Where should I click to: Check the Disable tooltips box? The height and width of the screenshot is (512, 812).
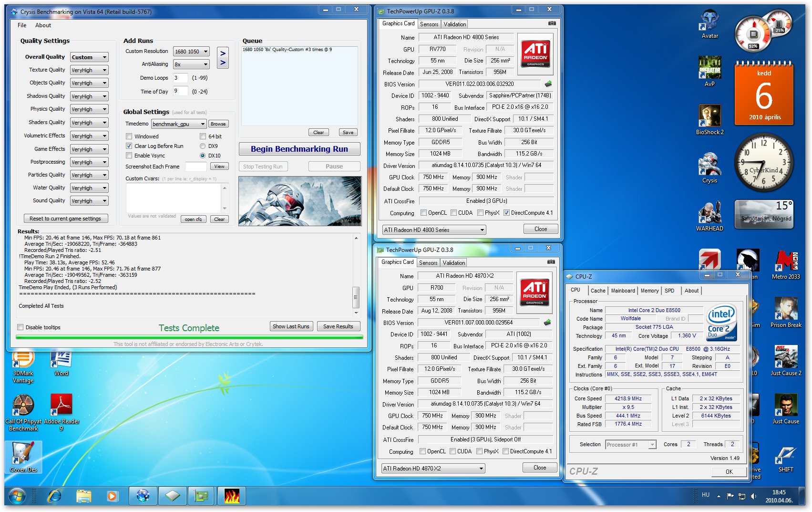(20, 327)
